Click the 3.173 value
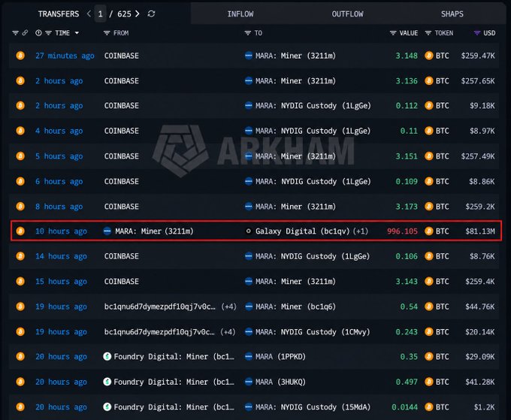511x420 pixels. coord(407,207)
